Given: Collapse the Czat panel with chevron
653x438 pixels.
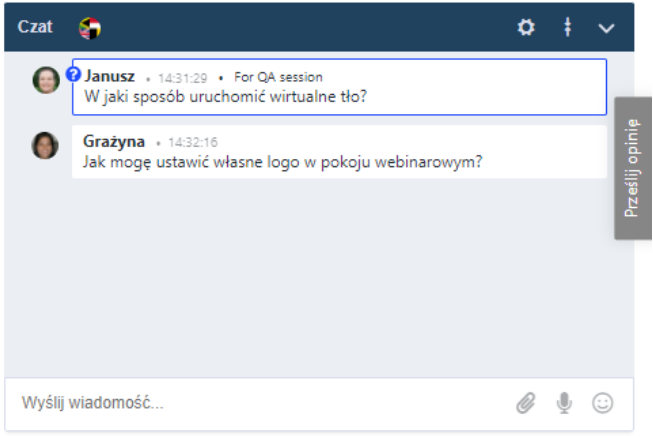Looking at the screenshot, I should tap(606, 28).
